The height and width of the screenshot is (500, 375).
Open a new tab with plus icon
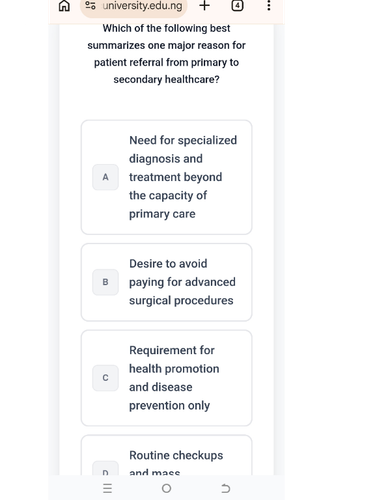(x=204, y=5)
